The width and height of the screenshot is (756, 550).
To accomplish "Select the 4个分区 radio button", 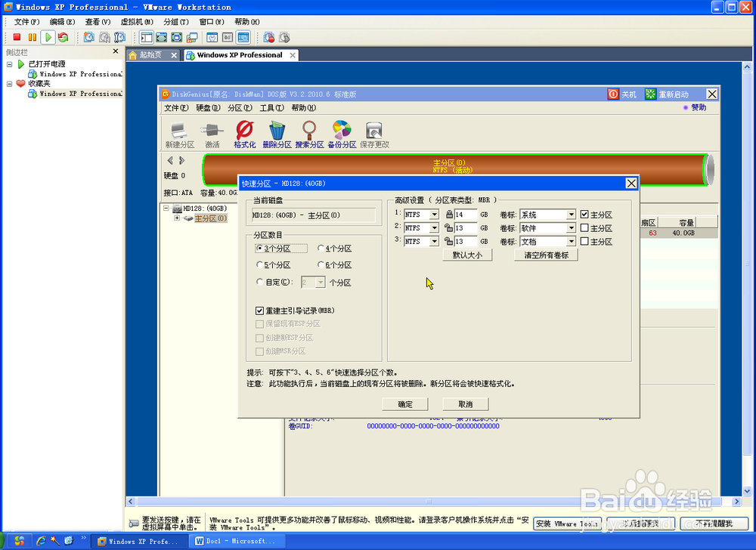I will [x=321, y=249].
